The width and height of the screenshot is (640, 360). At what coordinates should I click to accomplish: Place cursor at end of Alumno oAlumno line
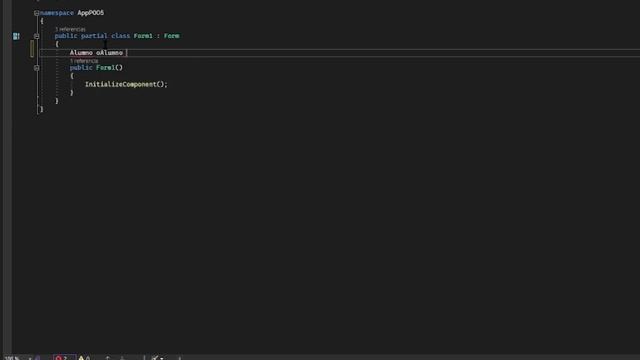coord(126,53)
